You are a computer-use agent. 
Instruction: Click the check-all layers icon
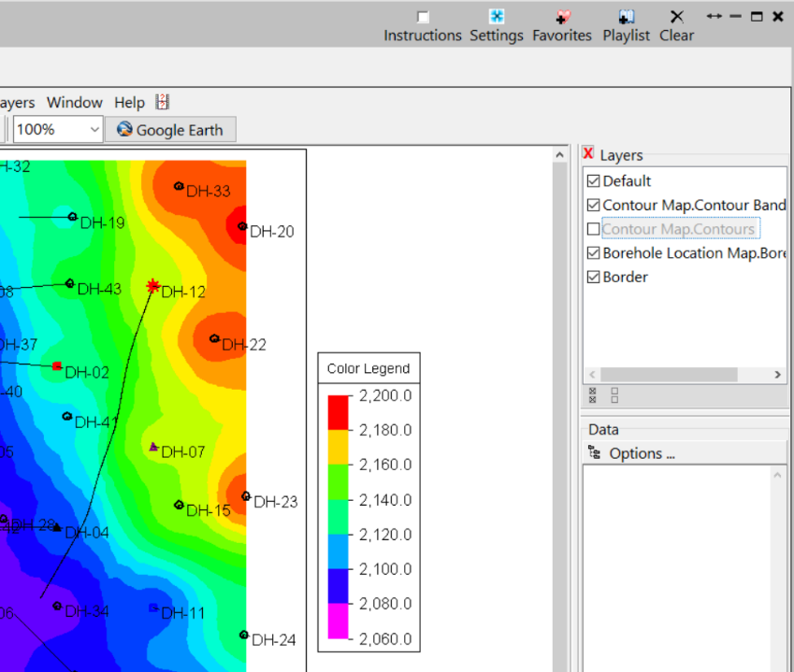pyautogui.click(x=592, y=395)
